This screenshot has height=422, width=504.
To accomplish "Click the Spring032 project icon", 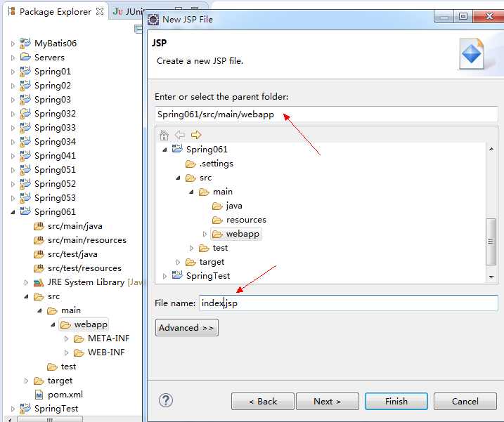I will [x=25, y=114].
